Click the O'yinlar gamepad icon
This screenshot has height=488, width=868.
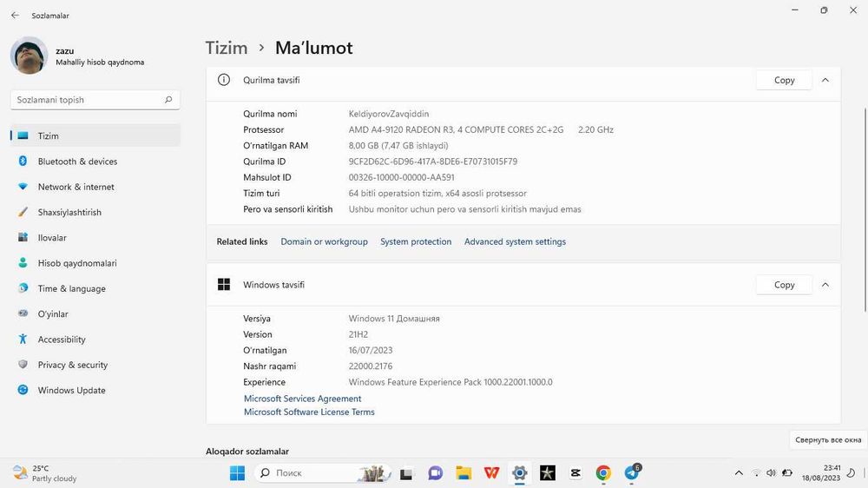point(23,313)
